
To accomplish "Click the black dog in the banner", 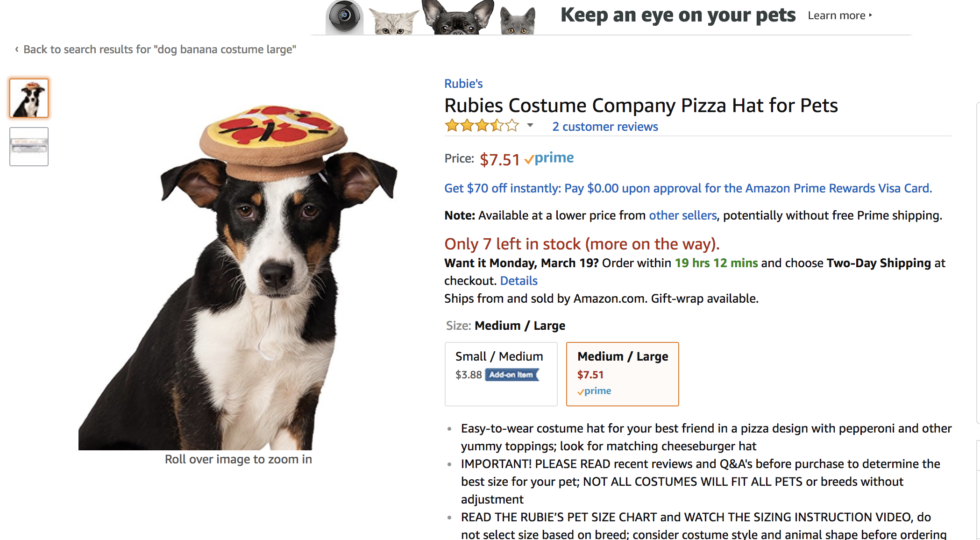I will [x=458, y=18].
